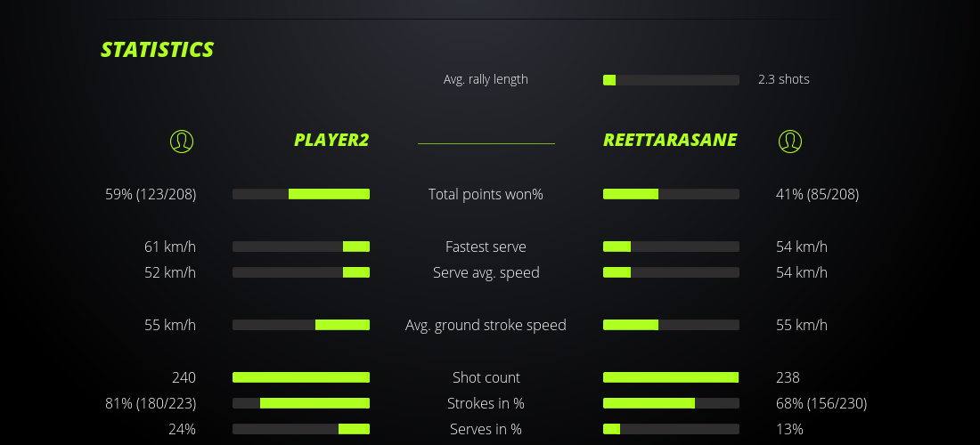This screenshot has height=445, width=980.
Task: Click PLAYER2's Total points won bar
Action: click(x=301, y=194)
